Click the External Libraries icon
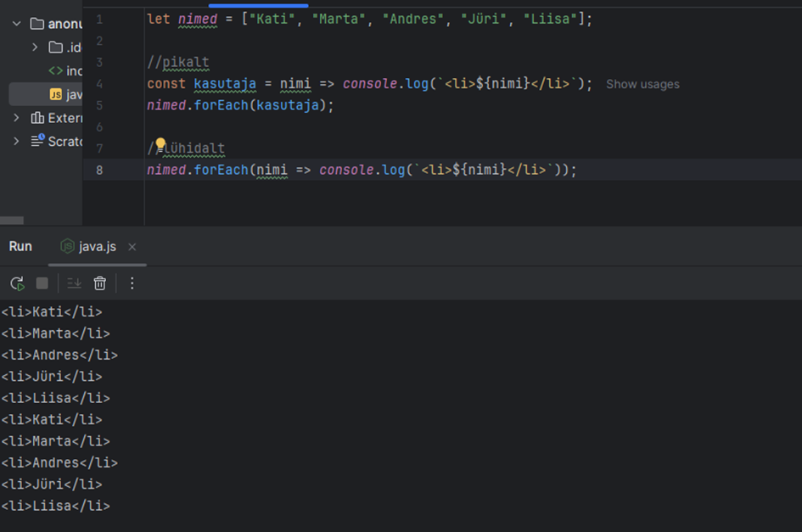Screen dimensions: 802x532 37,118
